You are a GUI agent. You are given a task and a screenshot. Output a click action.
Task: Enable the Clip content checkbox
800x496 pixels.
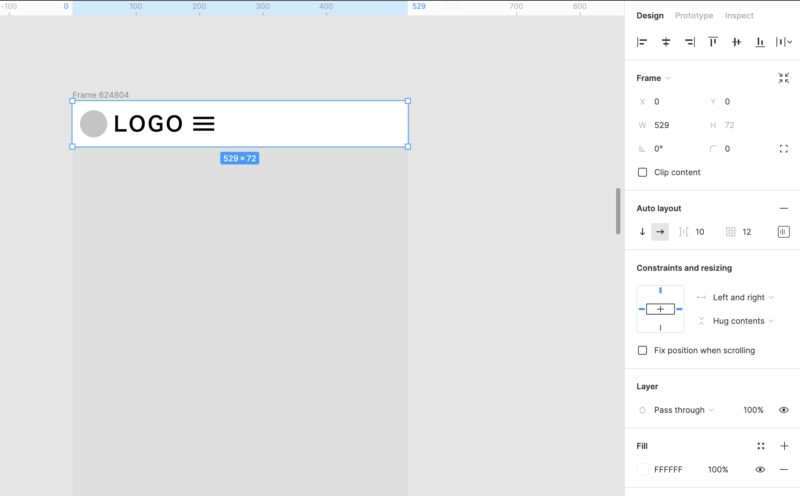click(x=642, y=172)
